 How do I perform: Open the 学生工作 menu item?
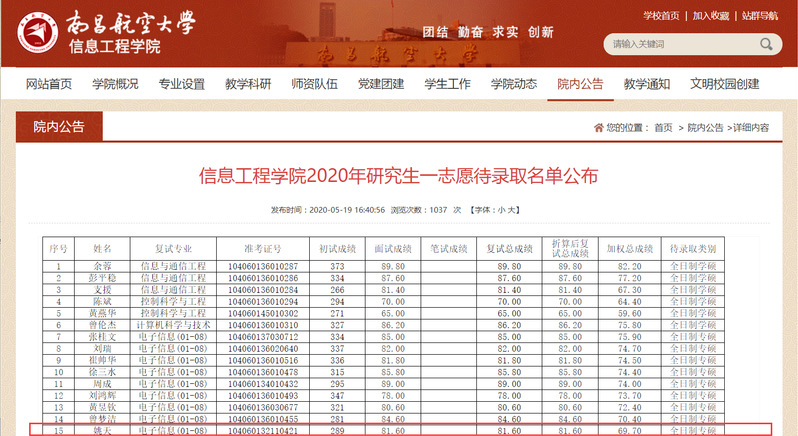coord(447,84)
